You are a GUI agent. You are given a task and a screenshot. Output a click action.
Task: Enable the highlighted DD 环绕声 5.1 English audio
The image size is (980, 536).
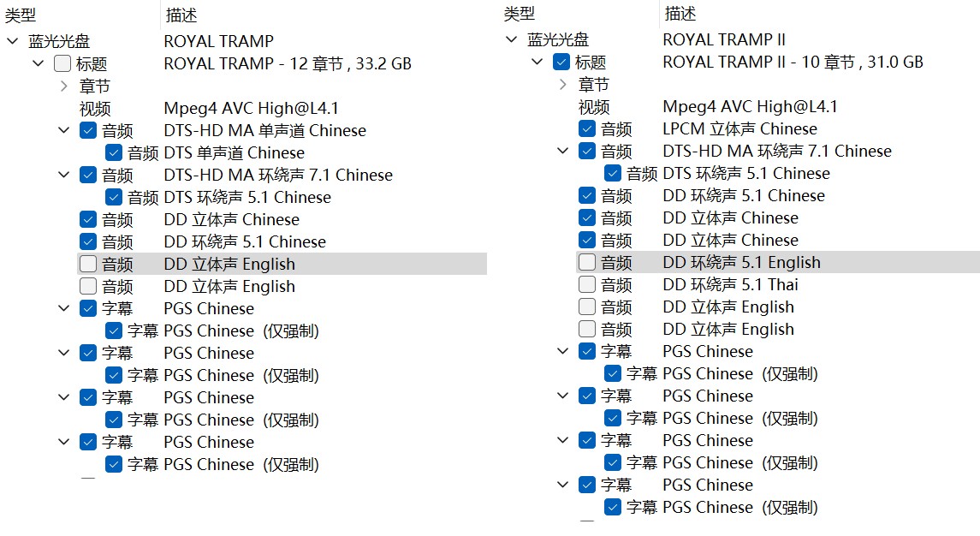point(587,262)
